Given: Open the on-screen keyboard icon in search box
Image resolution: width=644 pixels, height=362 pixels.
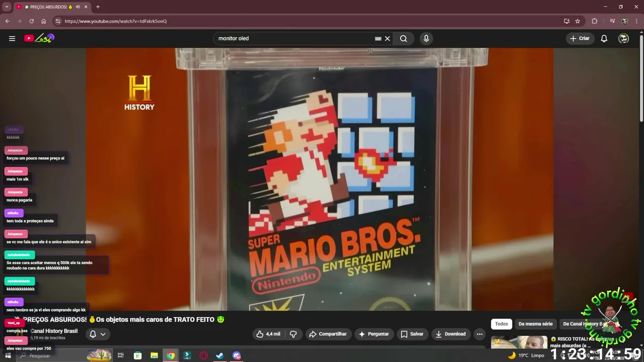Looking at the screenshot, I should (x=378, y=38).
